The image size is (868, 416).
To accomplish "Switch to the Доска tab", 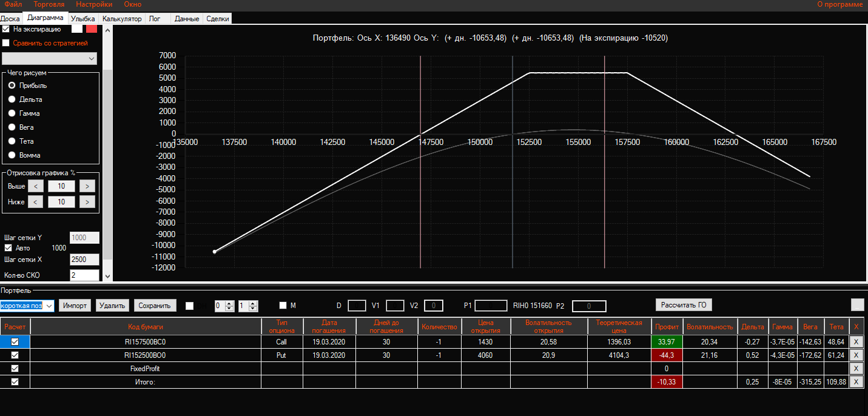I will [10, 19].
